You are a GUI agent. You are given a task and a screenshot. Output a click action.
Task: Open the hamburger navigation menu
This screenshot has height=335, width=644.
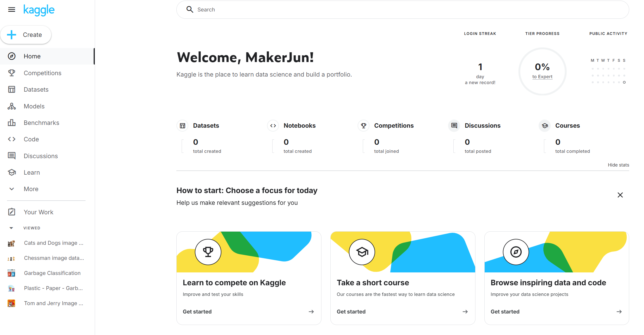coord(11,10)
